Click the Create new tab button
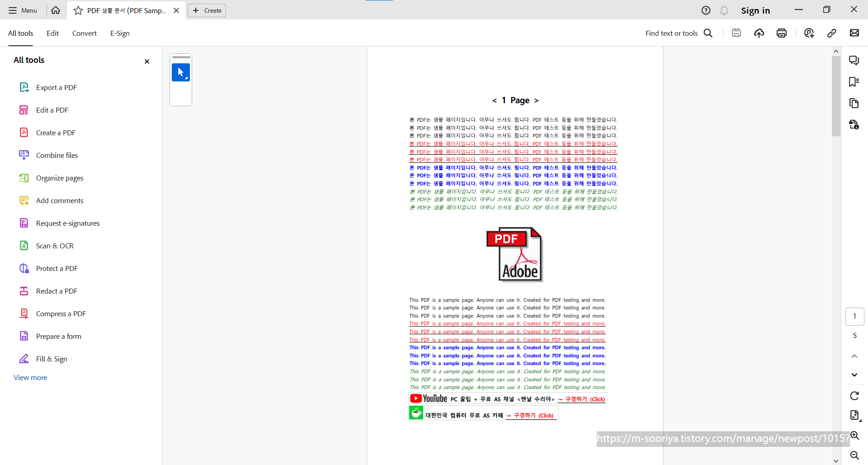Viewport: 868px width, 465px height. pos(207,10)
